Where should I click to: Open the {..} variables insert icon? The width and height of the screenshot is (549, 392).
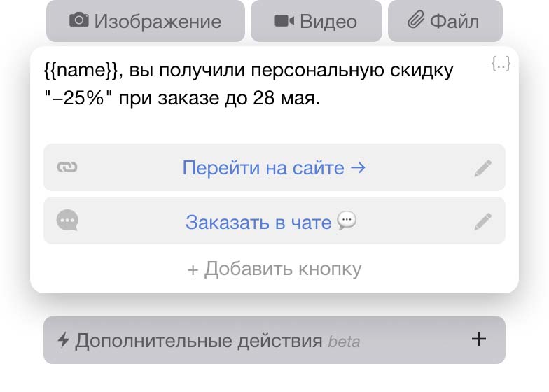point(501,64)
